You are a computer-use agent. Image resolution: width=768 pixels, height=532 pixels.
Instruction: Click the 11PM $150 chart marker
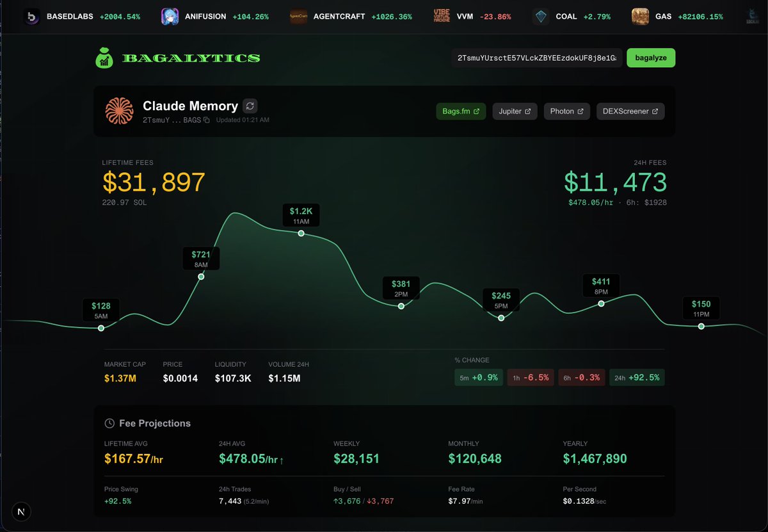[x=701, y=326]
